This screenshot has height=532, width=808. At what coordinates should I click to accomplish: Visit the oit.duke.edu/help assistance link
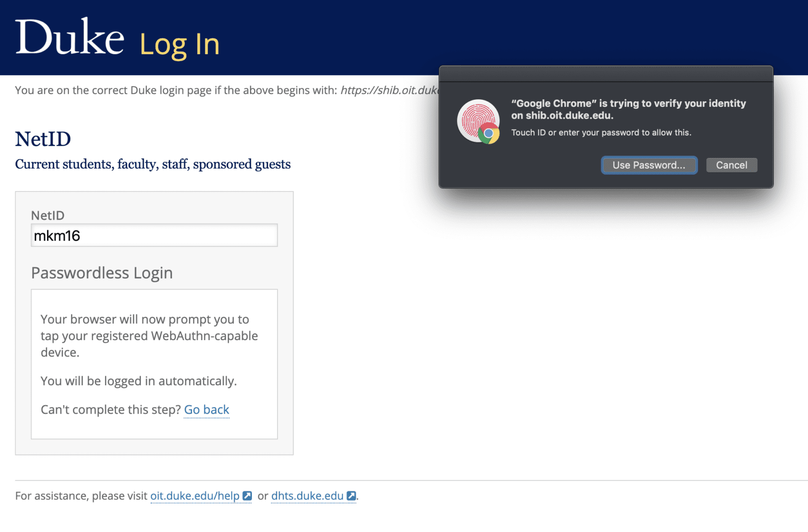[196, 496]
